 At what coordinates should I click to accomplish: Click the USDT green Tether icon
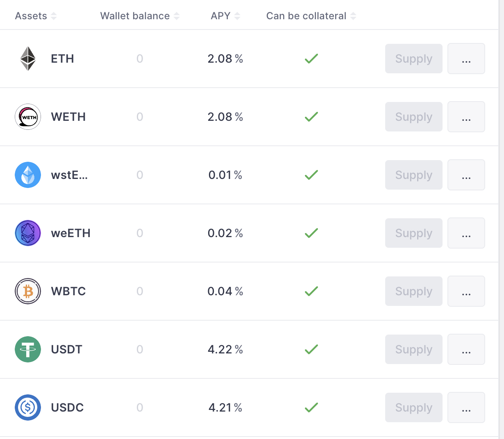click(x=28, y=349)
